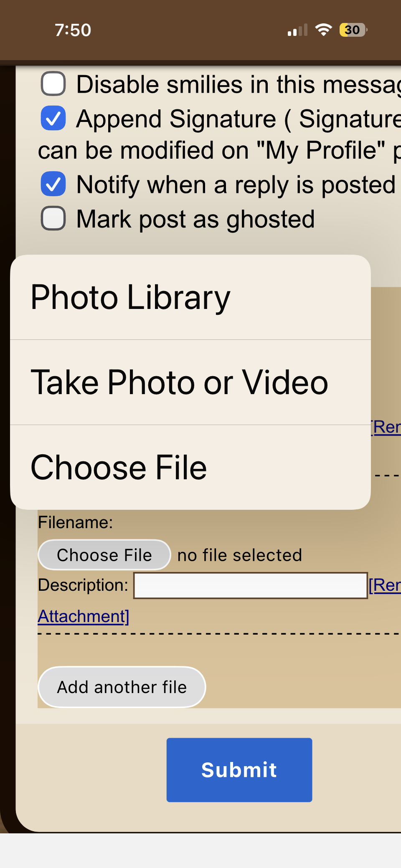
Task: Click the partially hidden [Rem link near popup
Action: point(387,427)
